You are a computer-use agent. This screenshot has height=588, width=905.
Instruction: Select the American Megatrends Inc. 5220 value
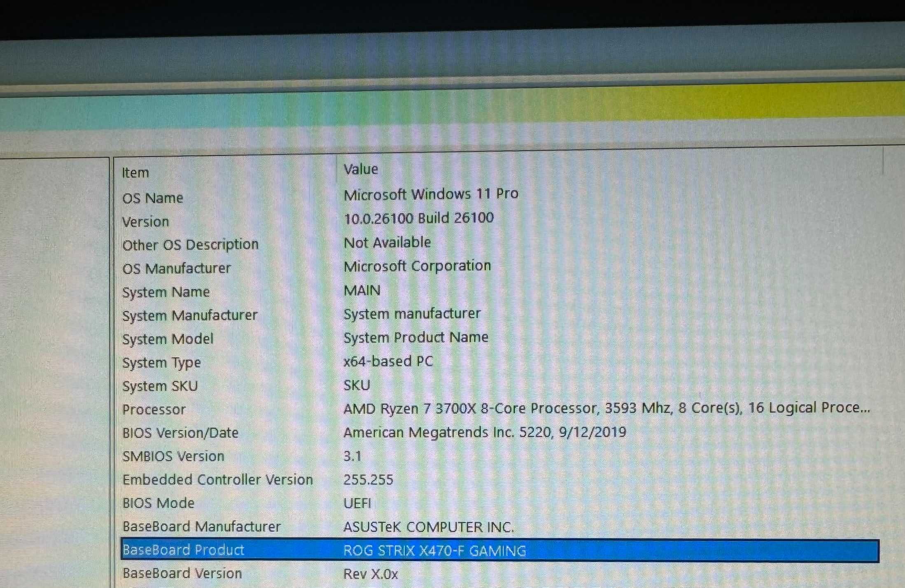pos(485,432)
